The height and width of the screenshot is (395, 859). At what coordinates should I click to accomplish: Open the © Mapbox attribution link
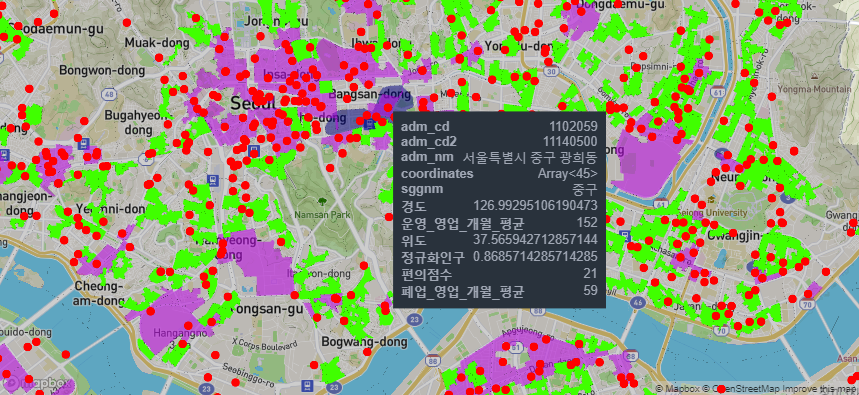click(677, 388)
